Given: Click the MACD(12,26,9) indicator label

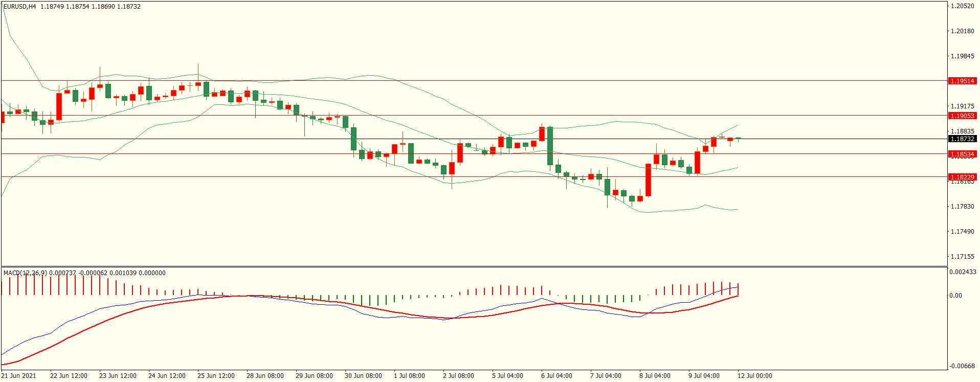Looking at the screenshot, I should coord(25,273).
